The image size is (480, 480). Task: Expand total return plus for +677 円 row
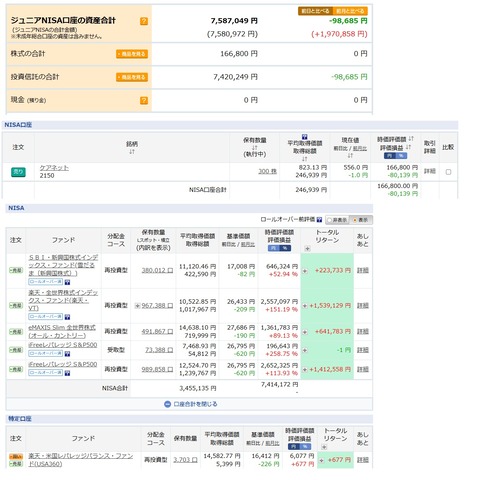pyautogui.click(x=321, y=460)
